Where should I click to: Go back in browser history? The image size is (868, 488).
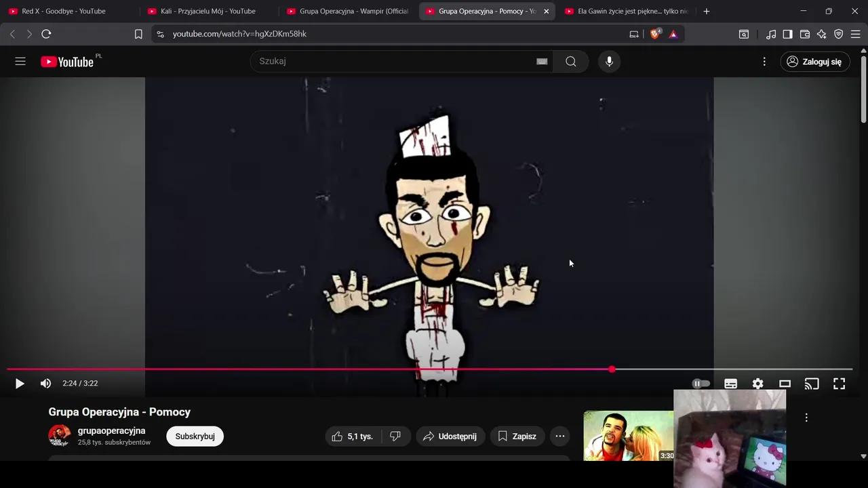point(12,34)
